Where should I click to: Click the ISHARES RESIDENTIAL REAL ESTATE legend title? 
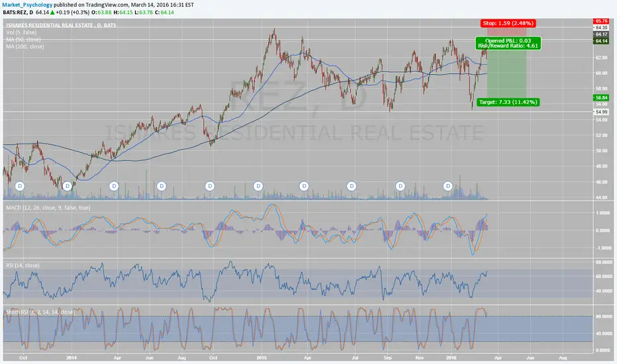click(61, 25)
